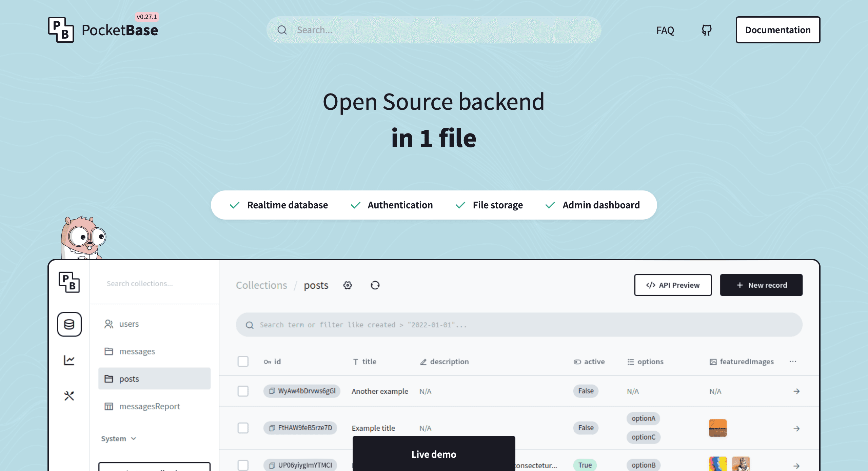Click the optionA tag
The image size is (868, 471).
(643, 418)
